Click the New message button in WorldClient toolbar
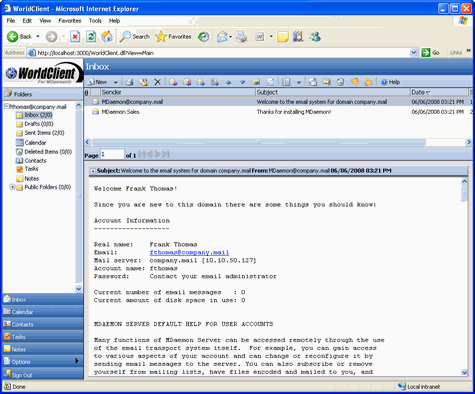The height and width of the screenshot is (394, 475). pyautogui.click(x=97, y=82)
